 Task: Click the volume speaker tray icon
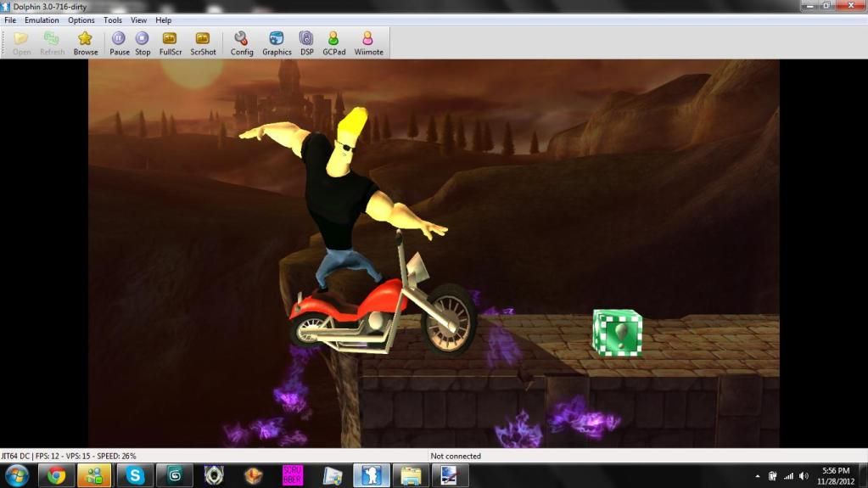pos(804,476)
